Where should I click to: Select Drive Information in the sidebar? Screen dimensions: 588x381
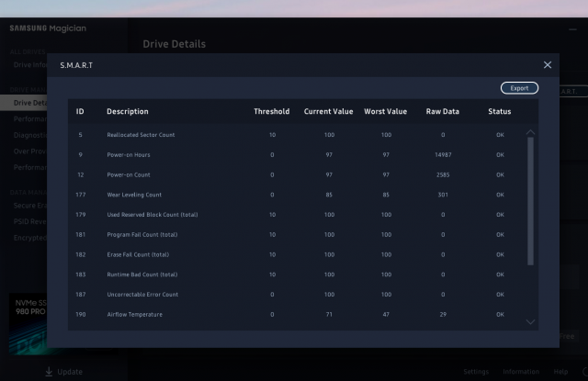pos(28,65)
